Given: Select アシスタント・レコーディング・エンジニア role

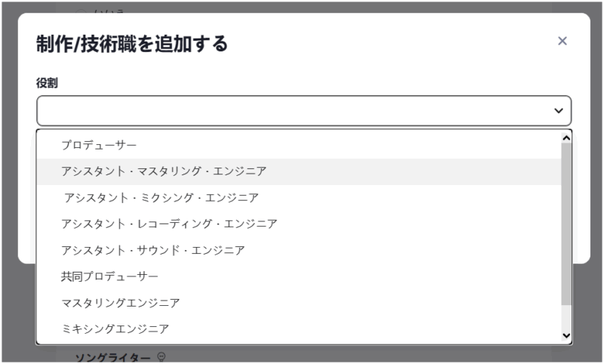Looking at the screenshot, I should pos(169,224).
